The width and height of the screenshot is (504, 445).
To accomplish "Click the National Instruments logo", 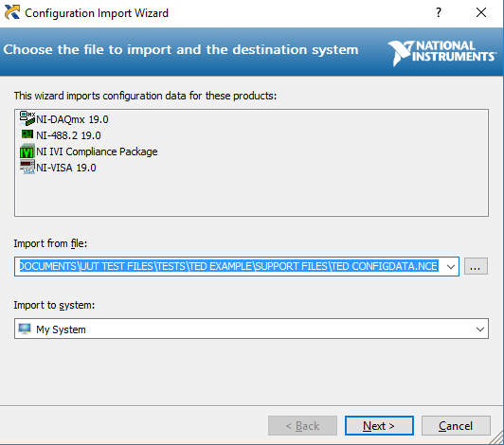I will click(x=442, y=52).
